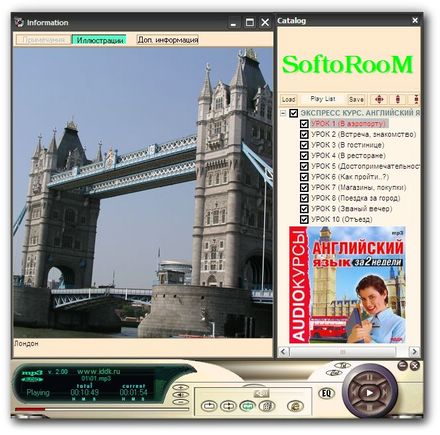Skip to next track on control wheel
The height and width of the screenshot is (435, 440).
click(x=386, y=392)
